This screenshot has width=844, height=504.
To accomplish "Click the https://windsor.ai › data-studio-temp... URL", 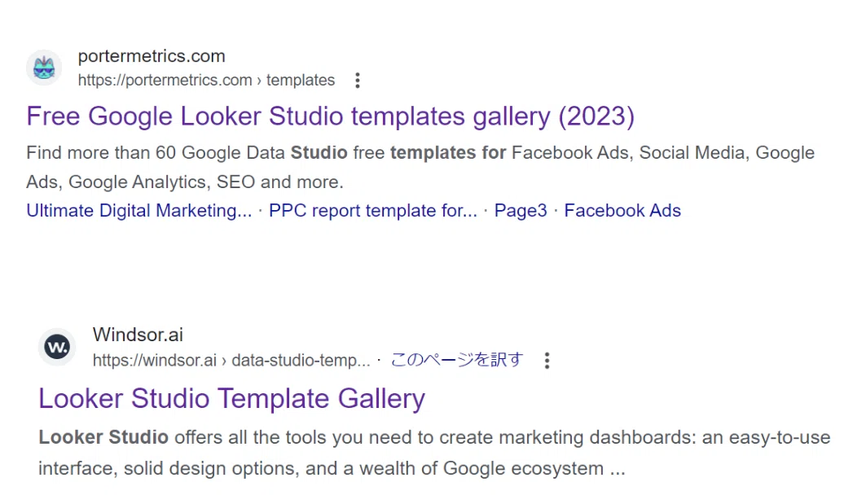I will (x=231, y=360).
